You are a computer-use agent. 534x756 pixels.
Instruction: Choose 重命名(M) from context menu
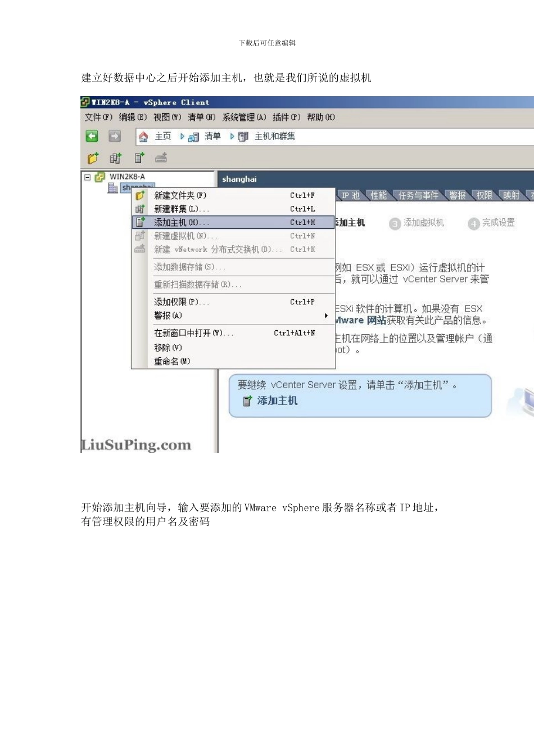pyautogui.click(x=233, y=361)
